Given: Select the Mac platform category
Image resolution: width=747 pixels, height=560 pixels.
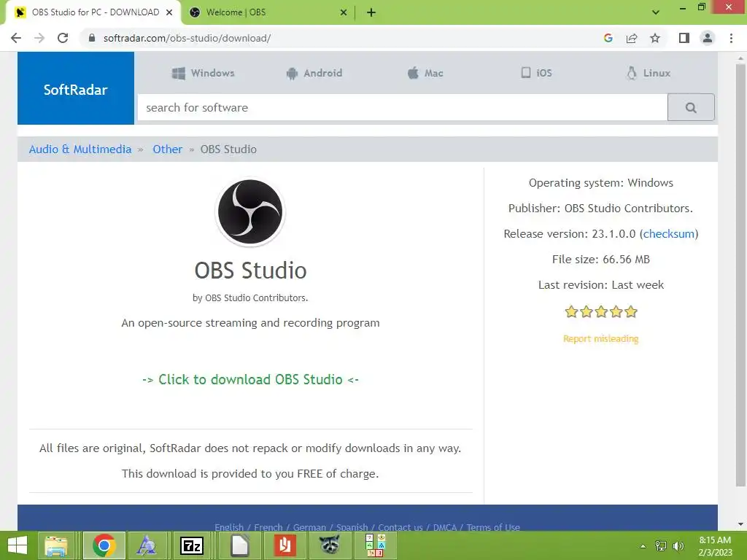Looking at the screenshot, I should click(425, 74).
